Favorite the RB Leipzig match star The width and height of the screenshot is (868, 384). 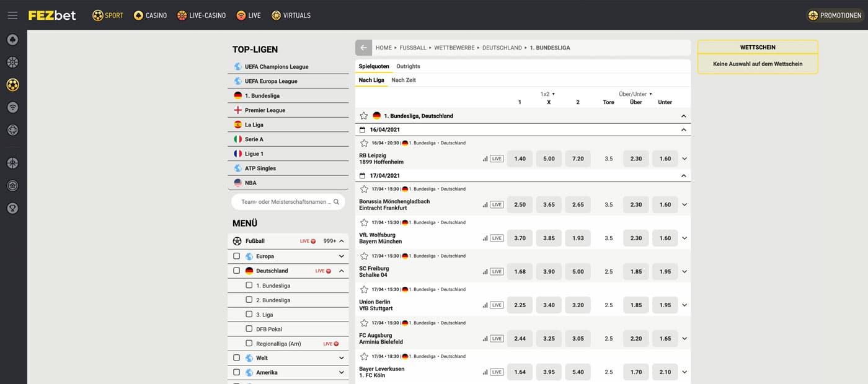(x=364, y=143)
